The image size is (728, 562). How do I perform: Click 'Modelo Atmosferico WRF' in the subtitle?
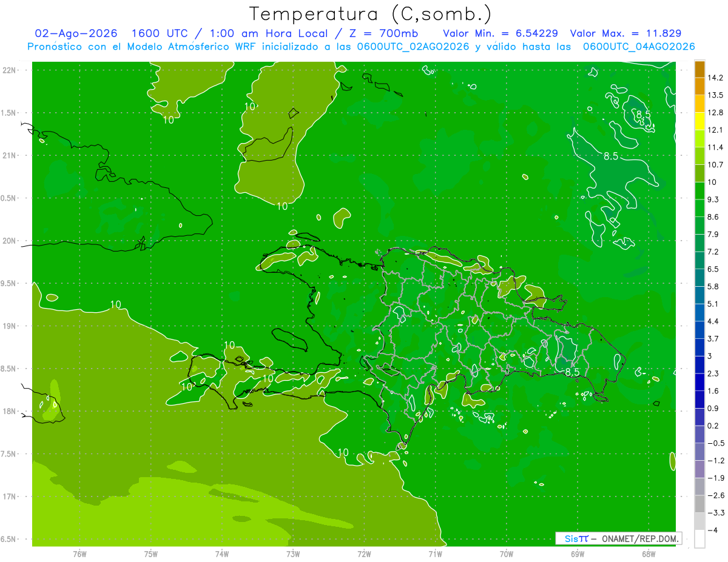184,47
